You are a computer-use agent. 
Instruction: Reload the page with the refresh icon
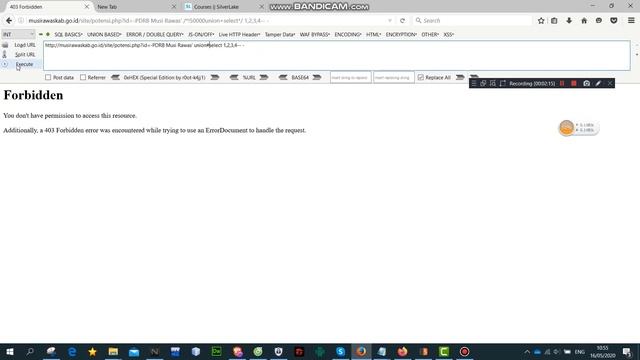[402, 20]
